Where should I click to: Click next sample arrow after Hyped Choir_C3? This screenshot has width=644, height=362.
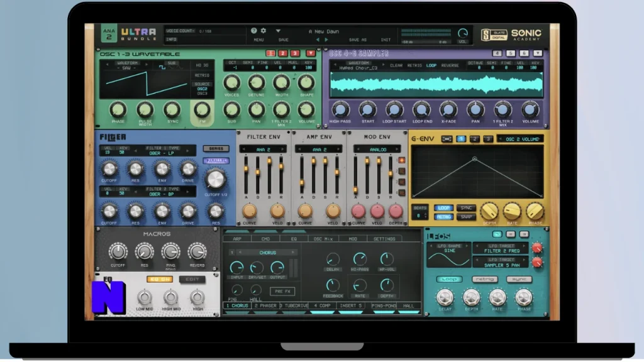coord(384,65)
